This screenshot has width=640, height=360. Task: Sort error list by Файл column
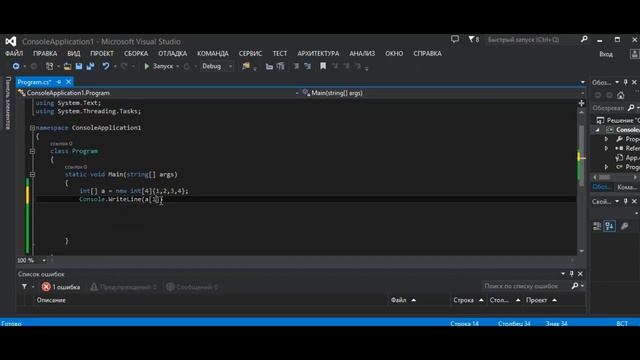pos(403,300)
